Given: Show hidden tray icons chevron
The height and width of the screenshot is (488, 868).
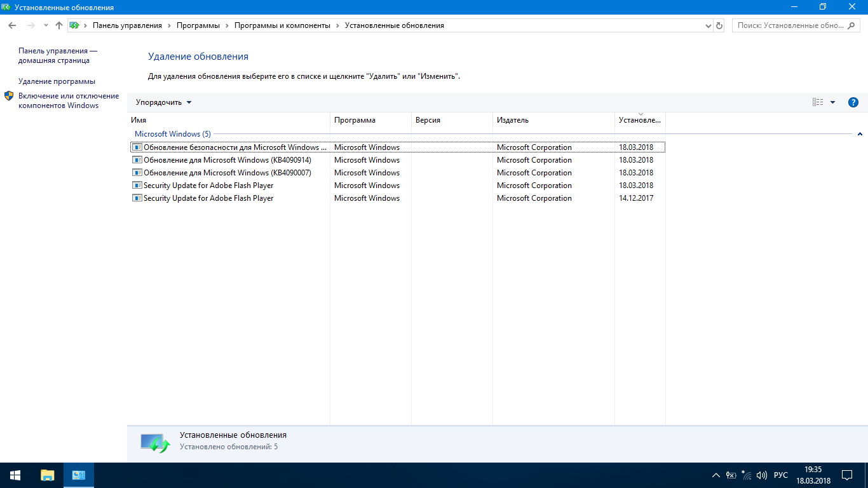Looking at the screenshot, I should tap(716, 475).
